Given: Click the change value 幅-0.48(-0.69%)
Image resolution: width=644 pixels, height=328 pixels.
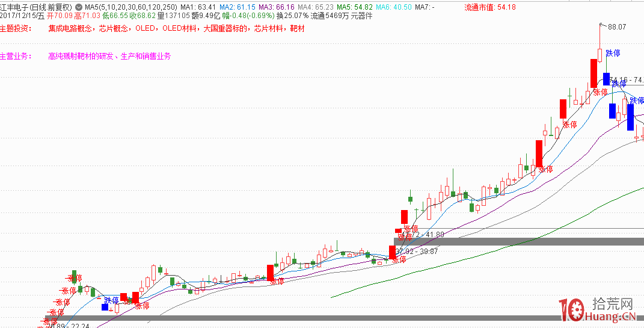Looking at the screenshot, I should click(x=248, y=16).
